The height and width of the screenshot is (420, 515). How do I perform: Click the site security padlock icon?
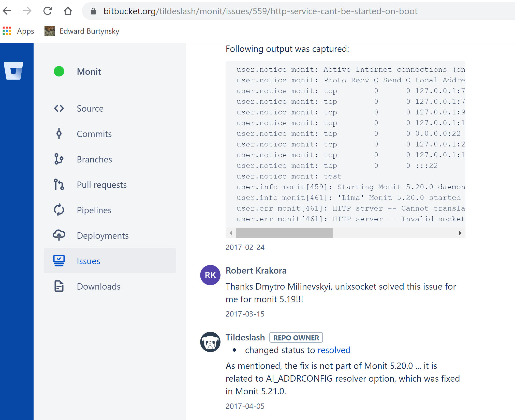pos(93,11)
